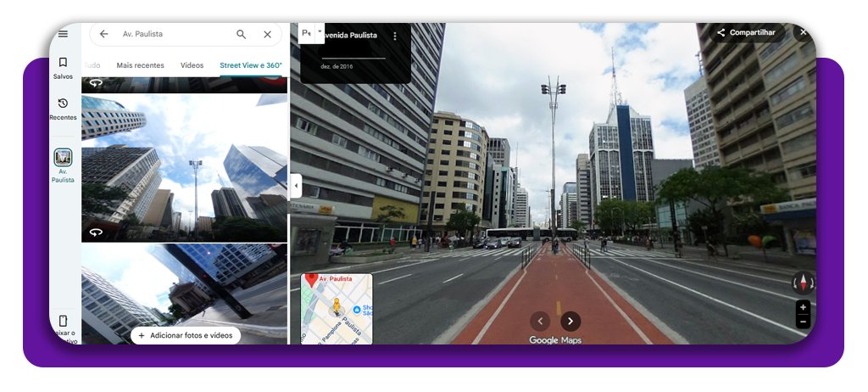The image size is (868, 392).
Task: Switch to Vídeos tab
Action: [x=192, y=65]
